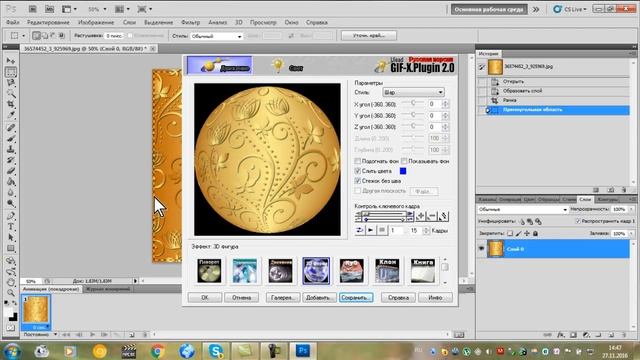Open the 'Фильтр' menu

pyautogui.click(x=191, y=22)
